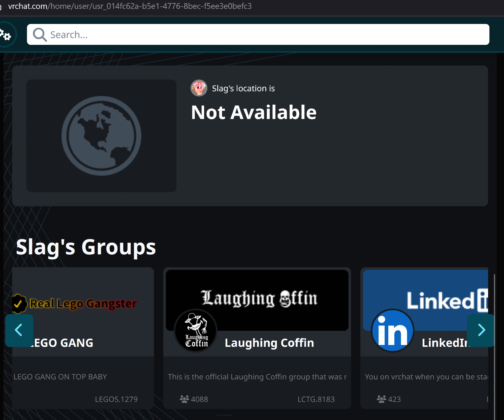The height and width of the screenshot is (420, 504).
Task: Click the Laughing Coffin member count icon
Action: tap(184, 399)
